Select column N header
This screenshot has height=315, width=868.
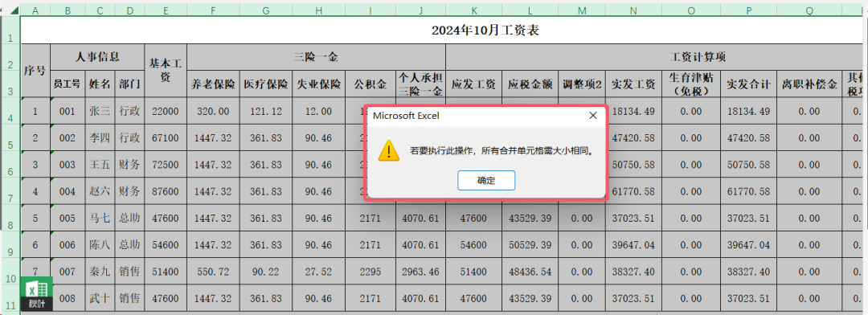click(x=633, y=10)
